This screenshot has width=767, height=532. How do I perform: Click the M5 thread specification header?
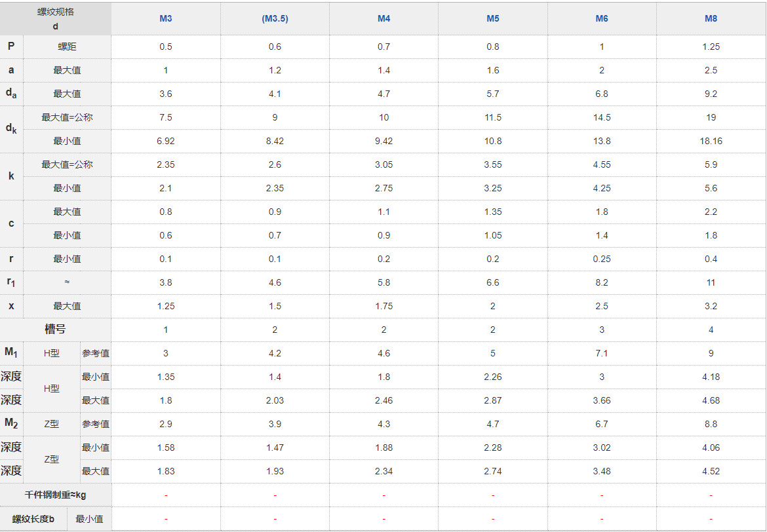pyautogui.click(x=493, y=18)
